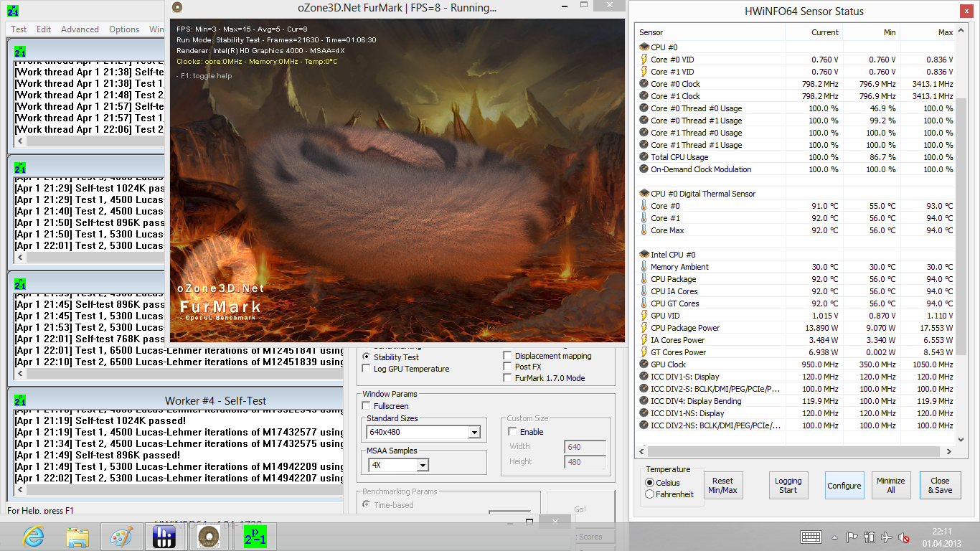Click the icon beside ICC DIV4: Display Bending
The image size is (980, 551).
click(x=644, y=401)
